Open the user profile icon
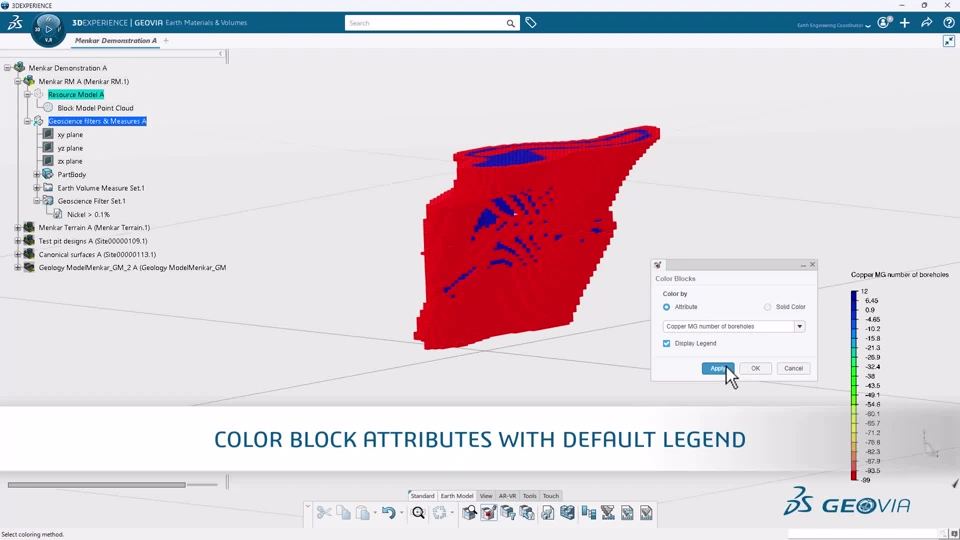 click(x=883, y=23)
